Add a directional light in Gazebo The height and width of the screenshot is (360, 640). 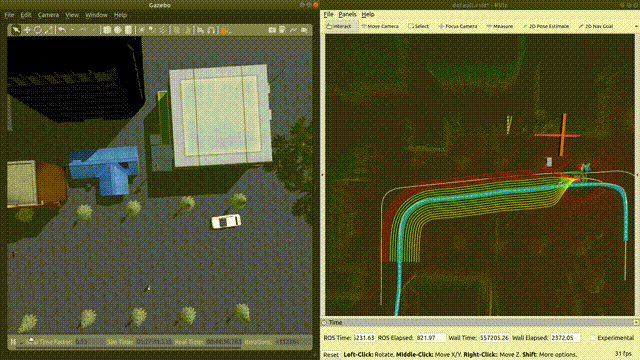tap(162, 30)
